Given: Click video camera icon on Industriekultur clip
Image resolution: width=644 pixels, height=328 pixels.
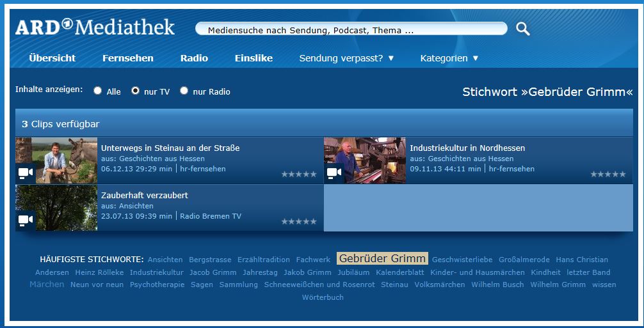Looking at the screenshot, I should [x=334, y=173].
